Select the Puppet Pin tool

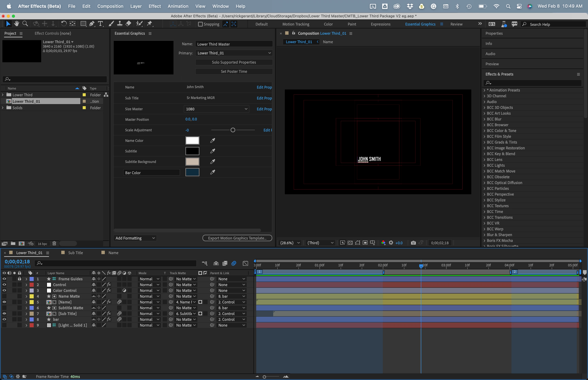tap(150, 24)
